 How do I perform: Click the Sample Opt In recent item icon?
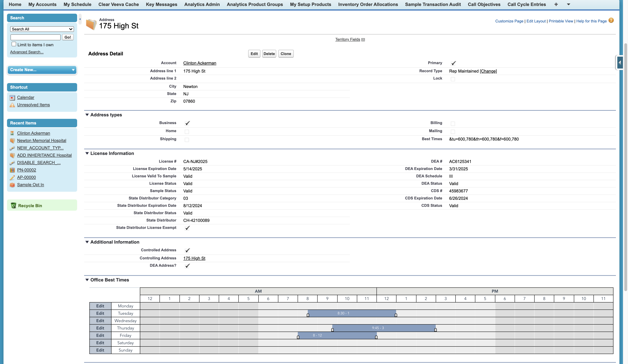(x=12, y=185)
